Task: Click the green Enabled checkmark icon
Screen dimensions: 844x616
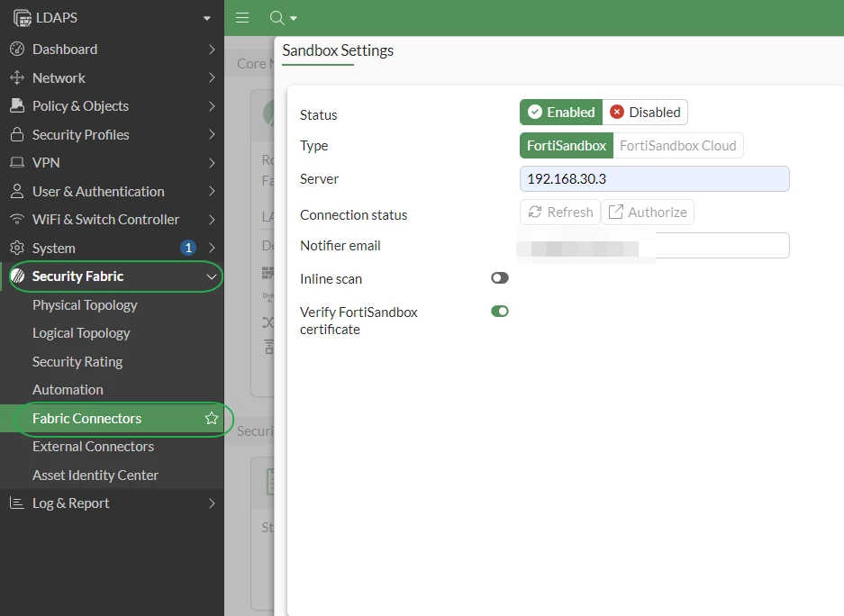Action: point(535,112)
